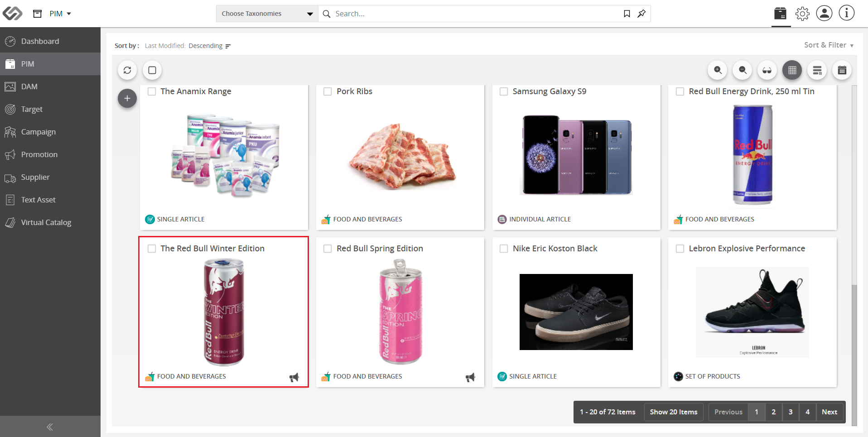The height and width of the screenshot is (437, 868).
Task: Click the zoom out magnifier icon
Action: click(743, 70)
